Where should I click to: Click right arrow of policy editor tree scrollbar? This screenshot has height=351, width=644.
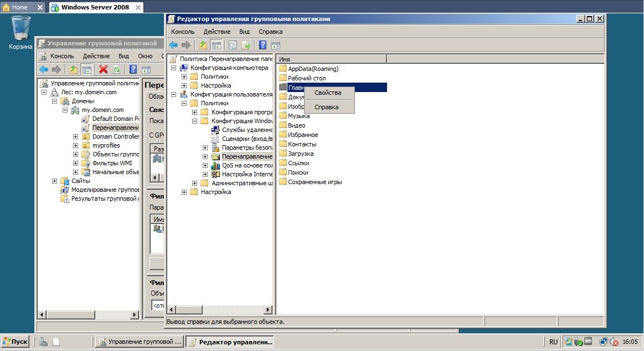pyautogui.click(x=268, y=309)
